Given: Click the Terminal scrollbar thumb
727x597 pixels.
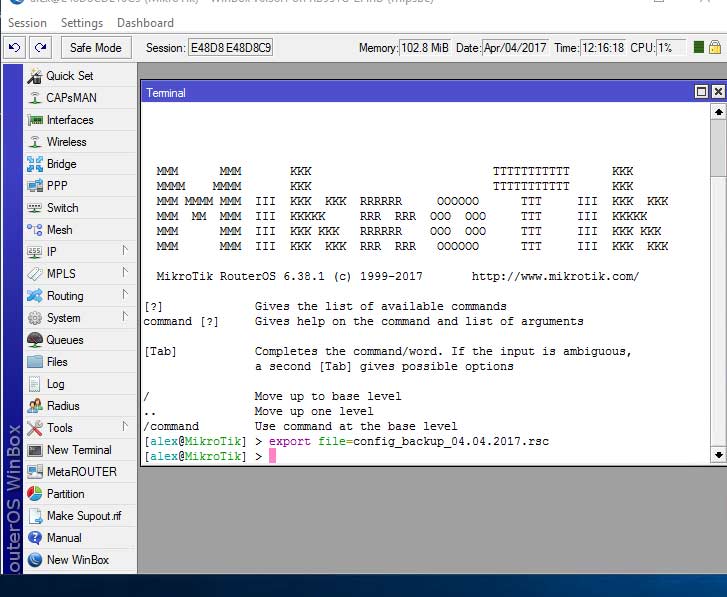Looking at the screenshot, I should (718, 148).
